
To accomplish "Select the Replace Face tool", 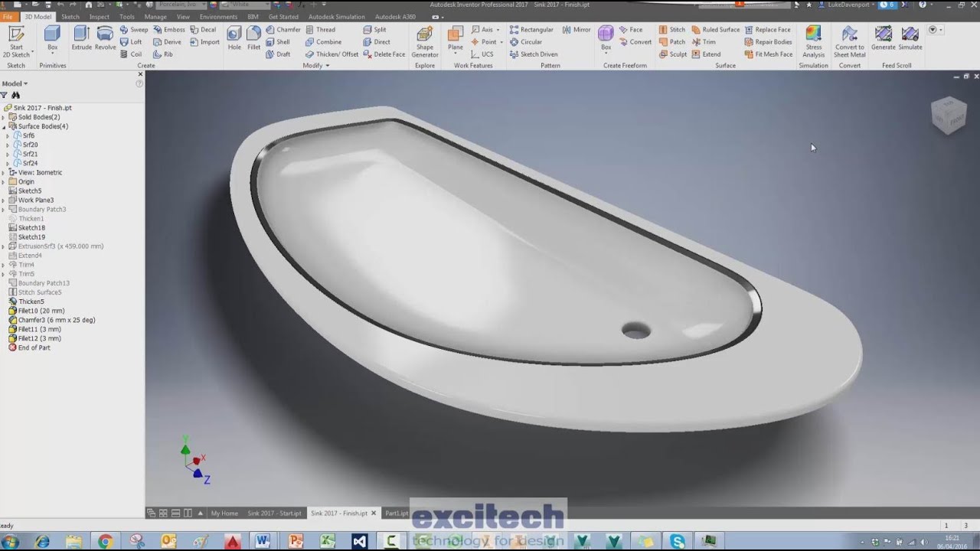I will coord(767,30).
